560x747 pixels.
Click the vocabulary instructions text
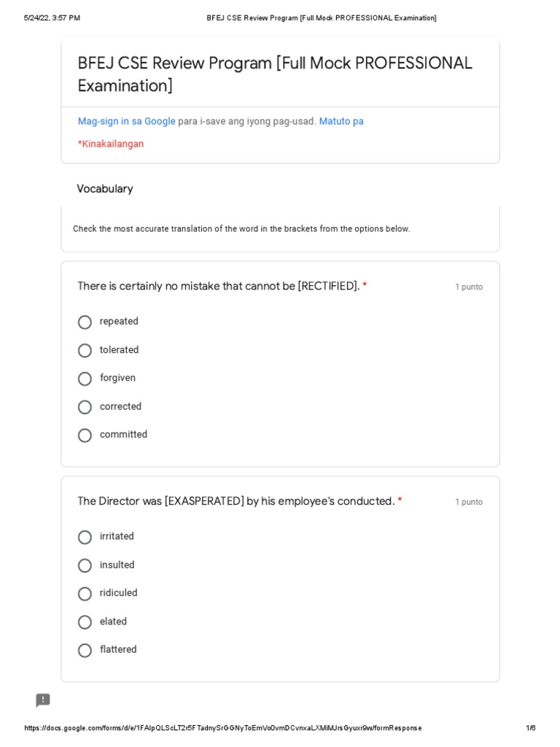(241, 229)
